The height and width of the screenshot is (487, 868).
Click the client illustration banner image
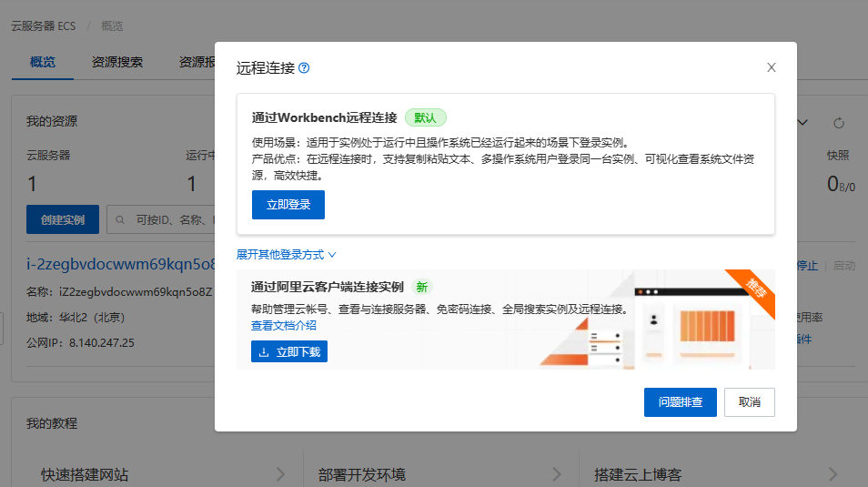657,320
